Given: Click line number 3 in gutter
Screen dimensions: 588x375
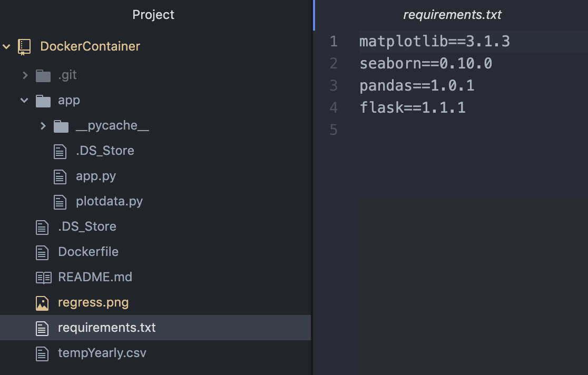Looking at the screenshot, I should point(334,85).
